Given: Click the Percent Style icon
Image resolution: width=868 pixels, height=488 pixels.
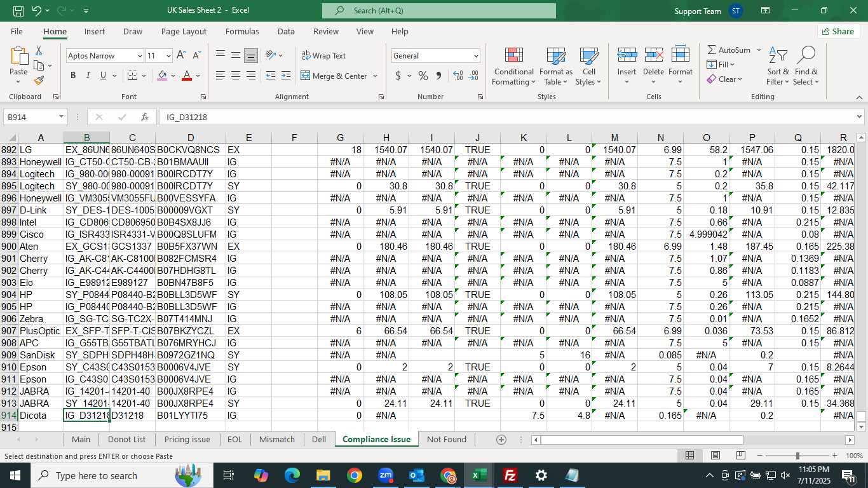Looking at the screenshot, I should click(x=423, y=76).
